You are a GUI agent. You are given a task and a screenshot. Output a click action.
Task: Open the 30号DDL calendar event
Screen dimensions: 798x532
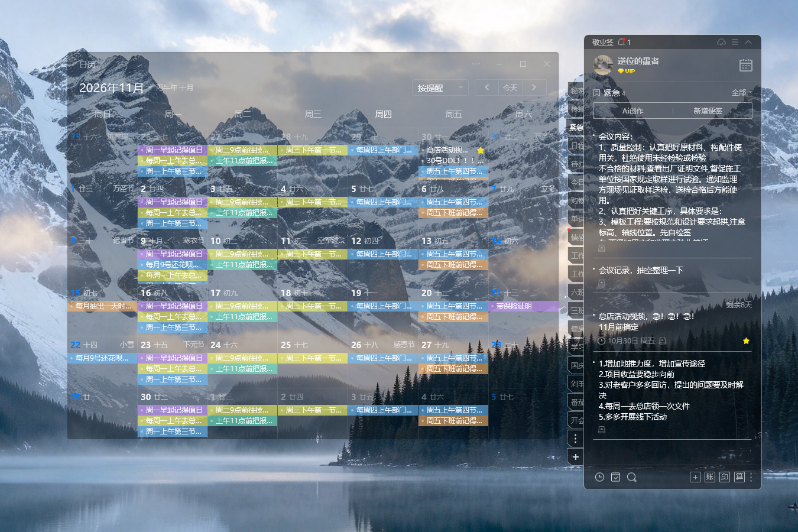coord(453,161)
